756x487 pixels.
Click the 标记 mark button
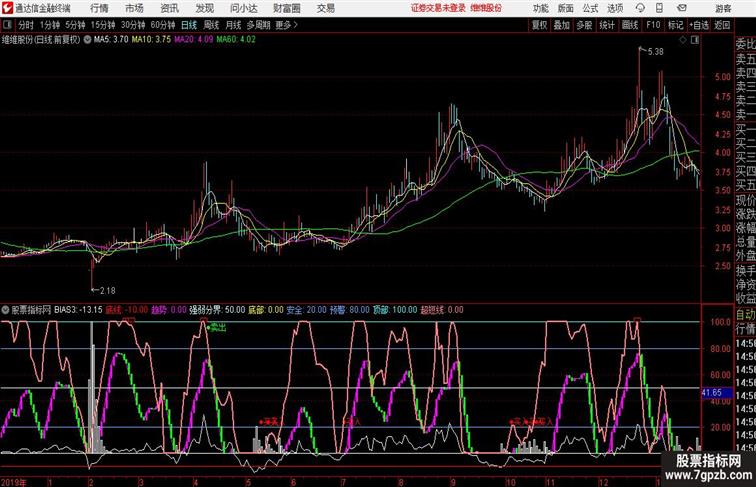675,25
